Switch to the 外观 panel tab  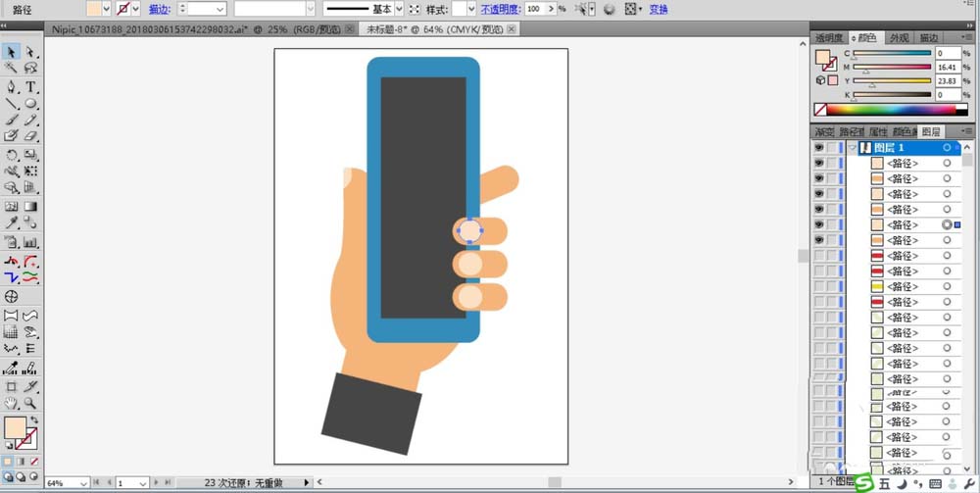900,38
